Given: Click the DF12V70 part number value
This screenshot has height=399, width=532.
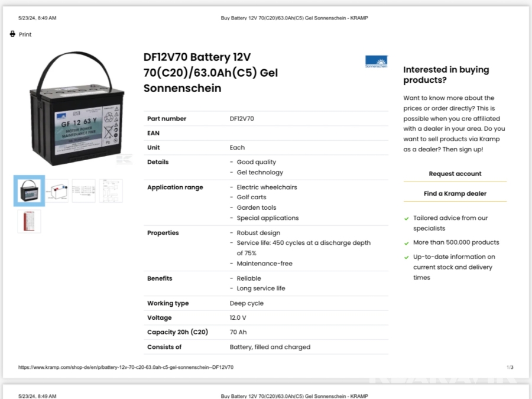Looking at the screenshot, I should click(242, 119).
